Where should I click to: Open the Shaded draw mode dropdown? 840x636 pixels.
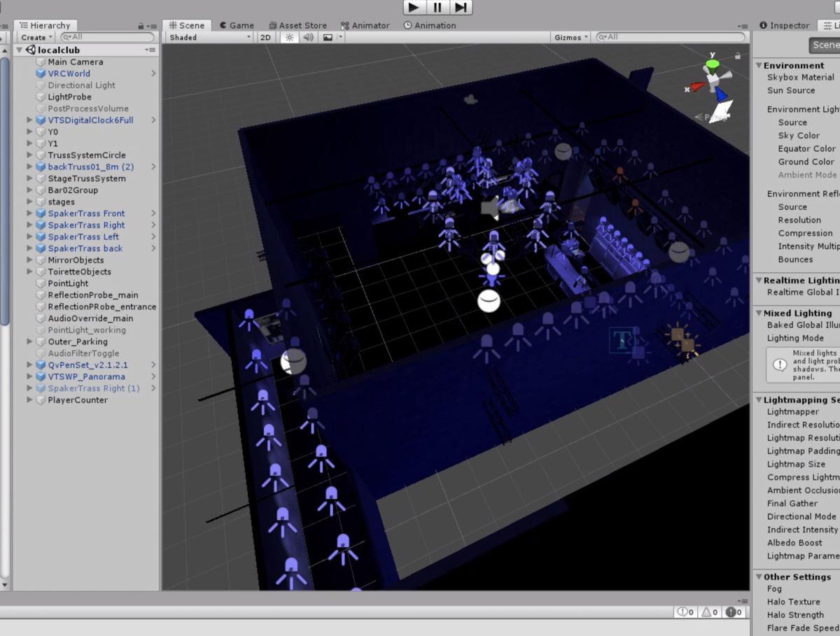click(x=209, y=37)
